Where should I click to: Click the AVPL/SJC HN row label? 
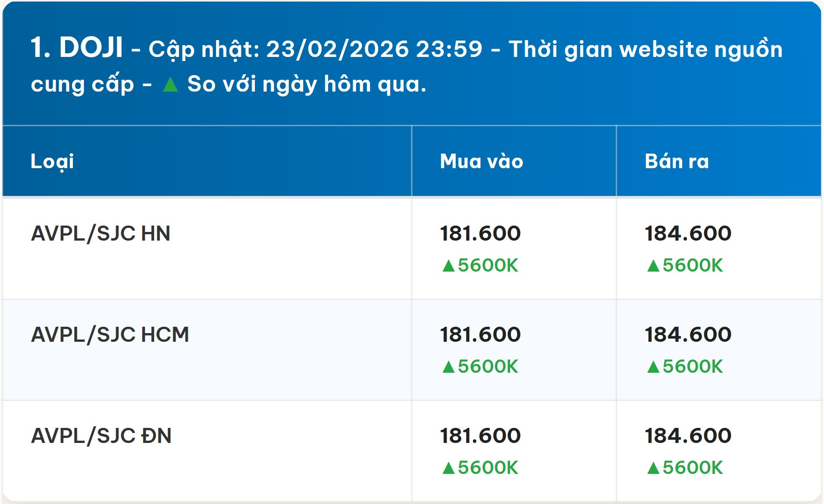click(x=101, y=233)
